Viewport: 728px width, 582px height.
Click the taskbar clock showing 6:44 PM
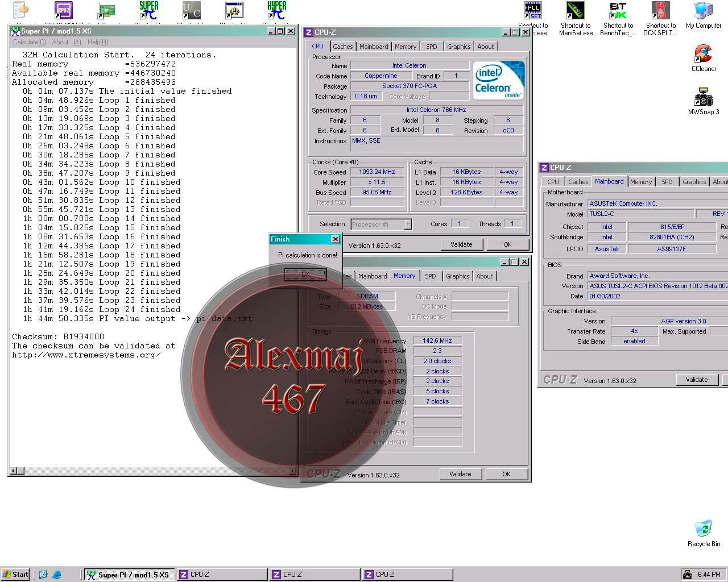coord(709,575)
